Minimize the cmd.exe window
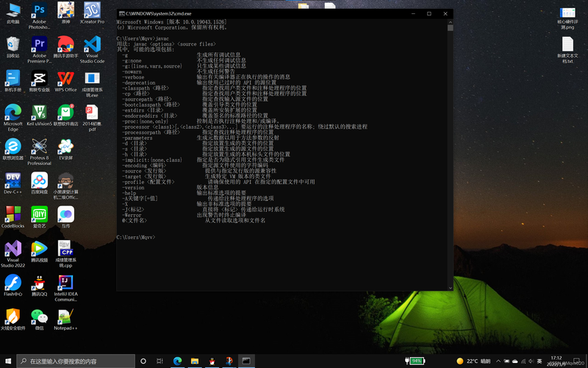Image resolution: width=588 pixels, height=368 pixels. 413,13
